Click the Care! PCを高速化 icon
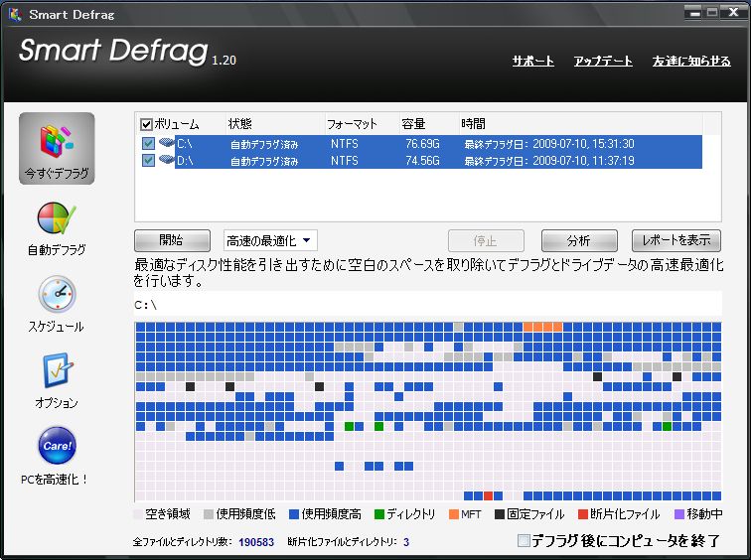The image size is (751, 560). pyautogui.click(x=57, y=446)
